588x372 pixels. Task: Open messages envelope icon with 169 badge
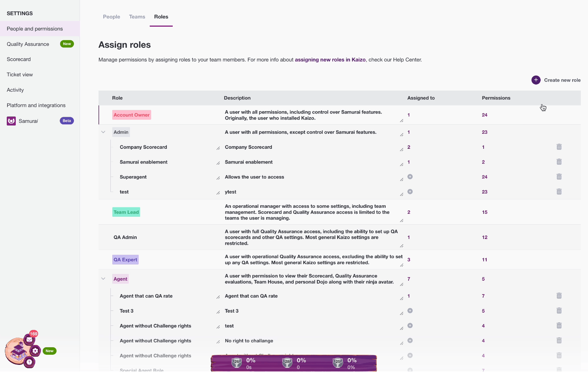point(29,340)
